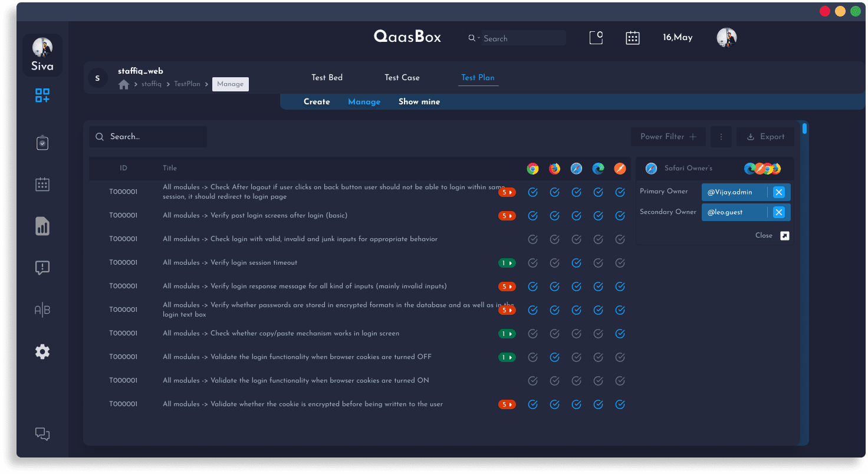This screenshot has height=474, width=868.
Task: Open the calendar icon beside 16,May
Action: tap(633, 38)
